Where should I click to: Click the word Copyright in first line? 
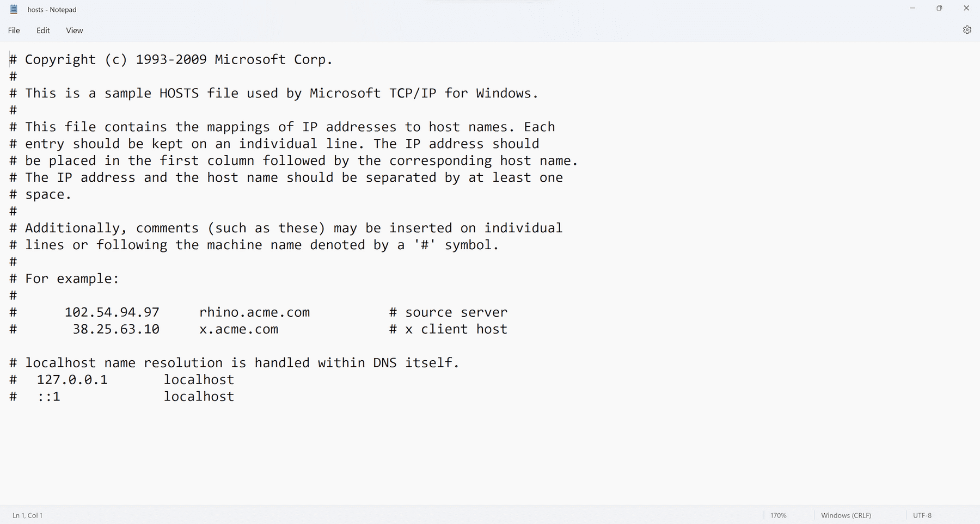(x=60, y=59)
